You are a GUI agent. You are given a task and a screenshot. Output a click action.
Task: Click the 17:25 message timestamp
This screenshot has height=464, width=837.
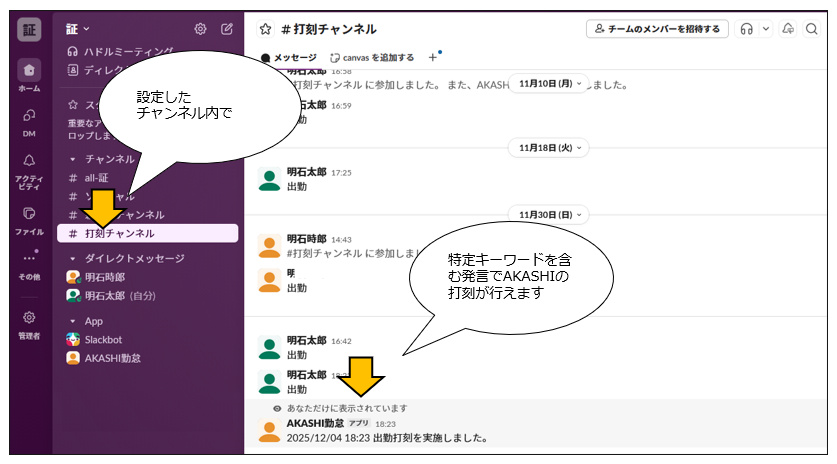tap(341, 172)
